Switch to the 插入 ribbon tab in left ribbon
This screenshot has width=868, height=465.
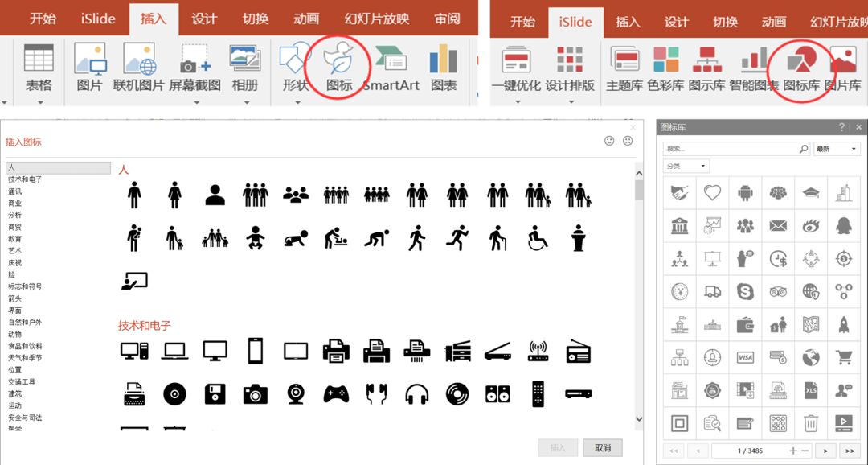pos(154,19)
